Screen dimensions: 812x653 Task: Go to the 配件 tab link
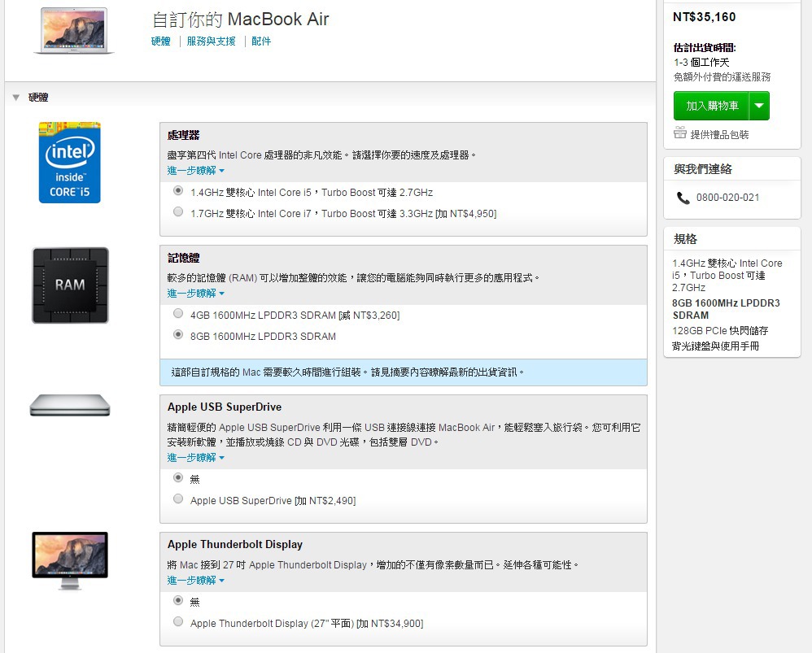(261, 41)
